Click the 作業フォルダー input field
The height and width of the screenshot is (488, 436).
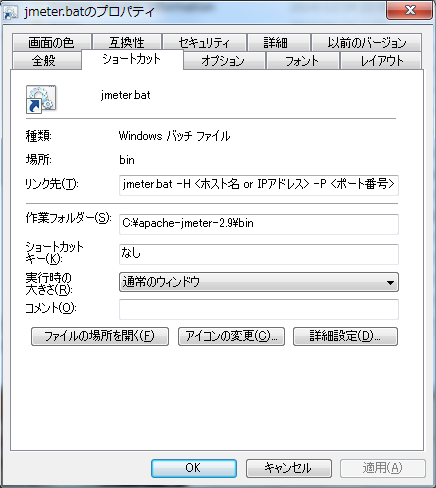coord(259,224)
